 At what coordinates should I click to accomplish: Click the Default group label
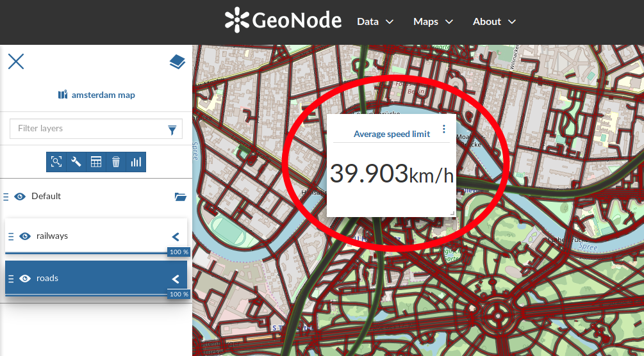click(x=46, y=197)
